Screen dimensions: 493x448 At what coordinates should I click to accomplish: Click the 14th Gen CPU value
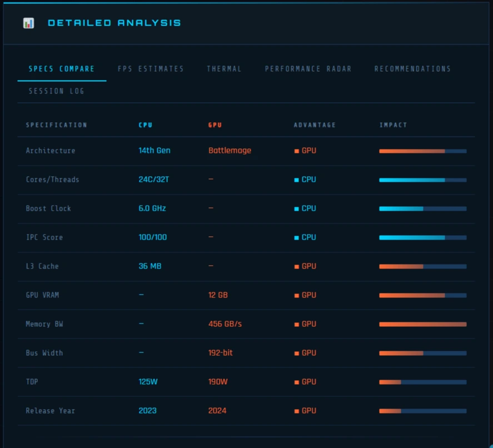155,151
